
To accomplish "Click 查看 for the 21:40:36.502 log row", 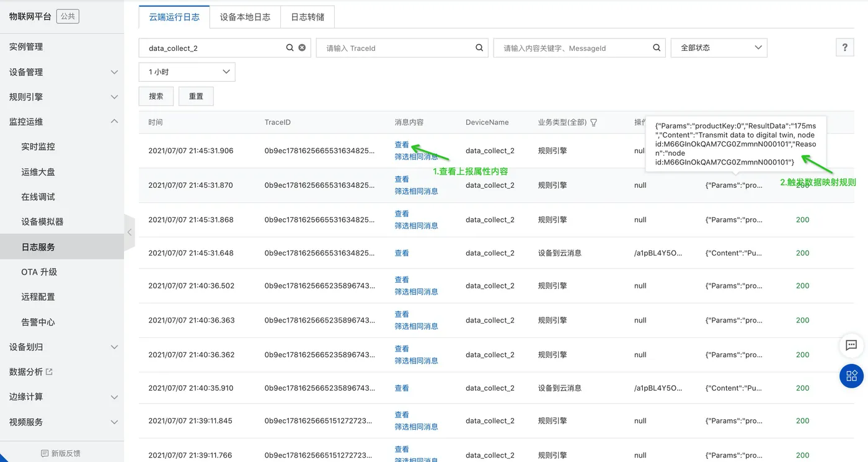I will point(402,280).
